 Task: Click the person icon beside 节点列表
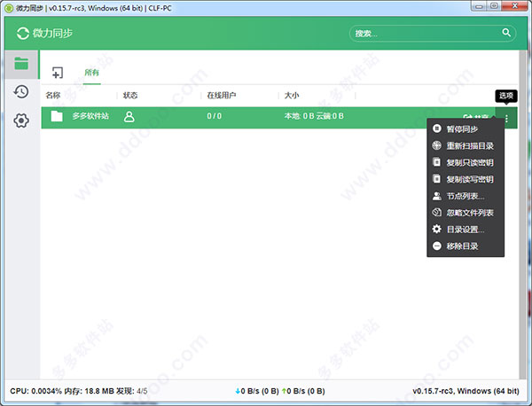(437, 196)
